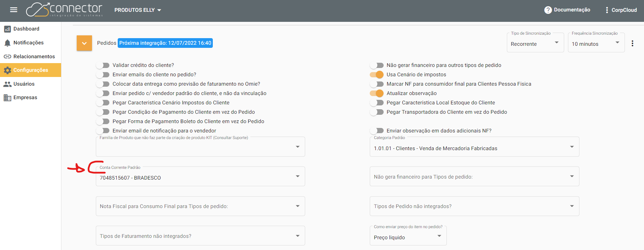Collapse the Pedidos section with orange chevron

(x=84, y=43)
